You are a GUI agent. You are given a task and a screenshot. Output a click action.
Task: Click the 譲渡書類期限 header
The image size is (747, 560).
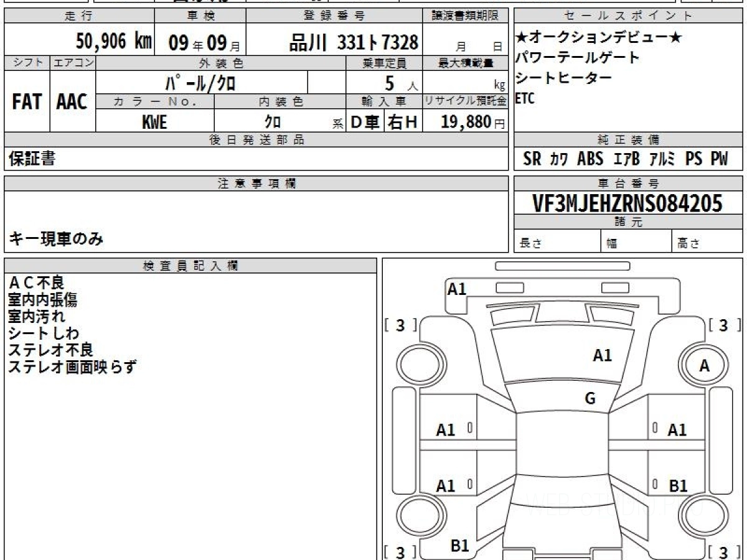(x=466, y=16)
